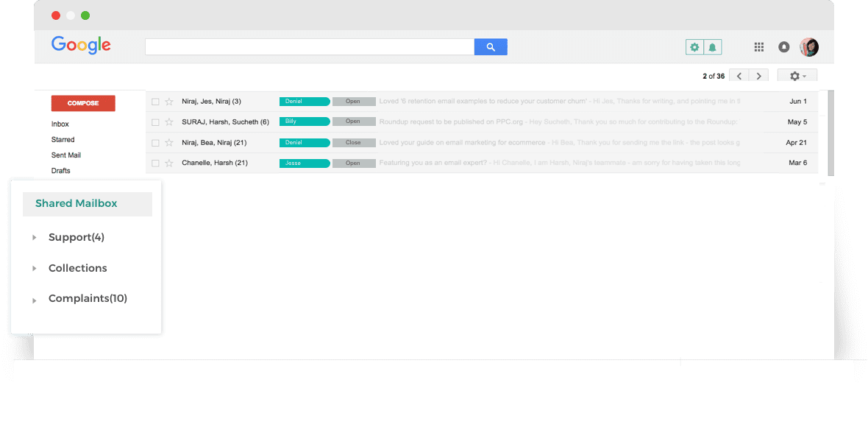The width and height of the screenshot is (868, 433).
Task: Expand the Support(4) mailbox arrow
Action: [x=35, y=237]
